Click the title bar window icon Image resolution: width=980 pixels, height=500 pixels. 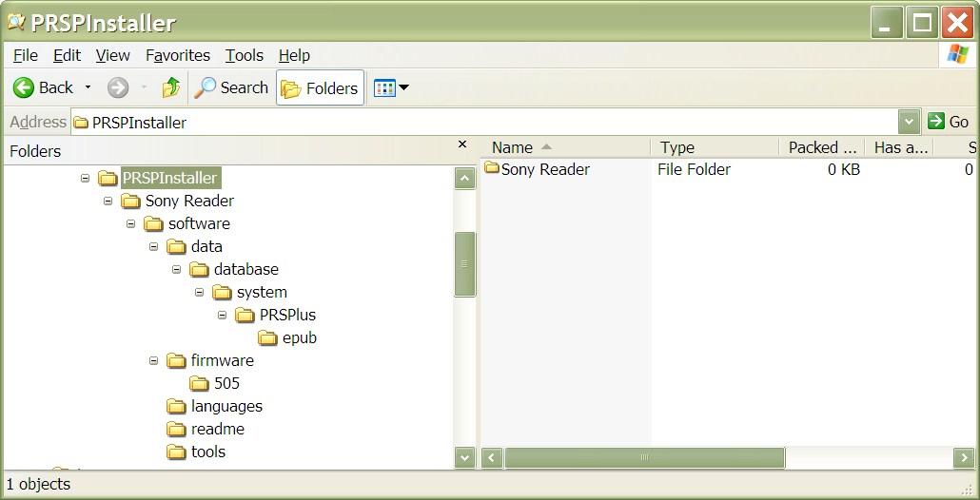click(15, 23)
